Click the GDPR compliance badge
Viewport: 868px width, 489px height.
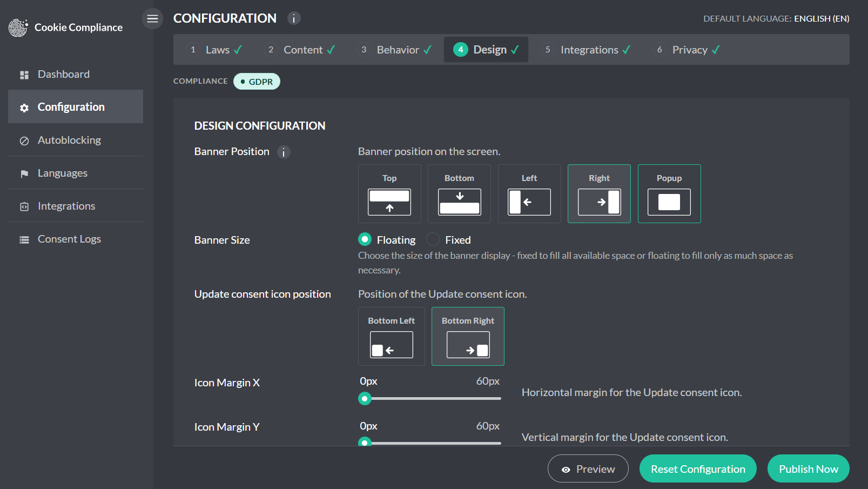(257, 82)
